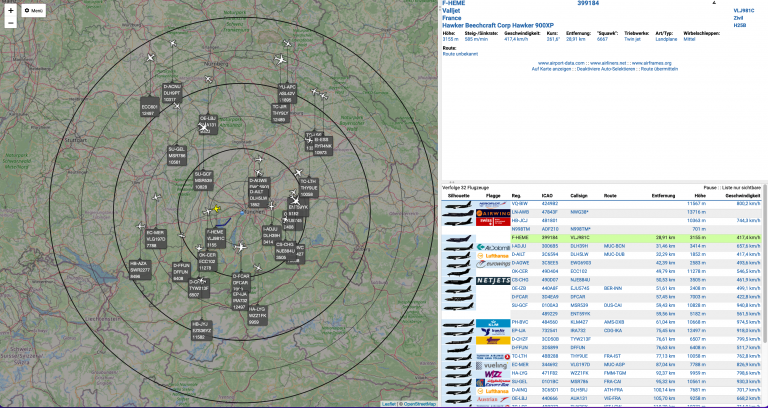768x408 pixels.
Task: Click the Lufthansa logo for D-AILT
Action: [495, 255]
